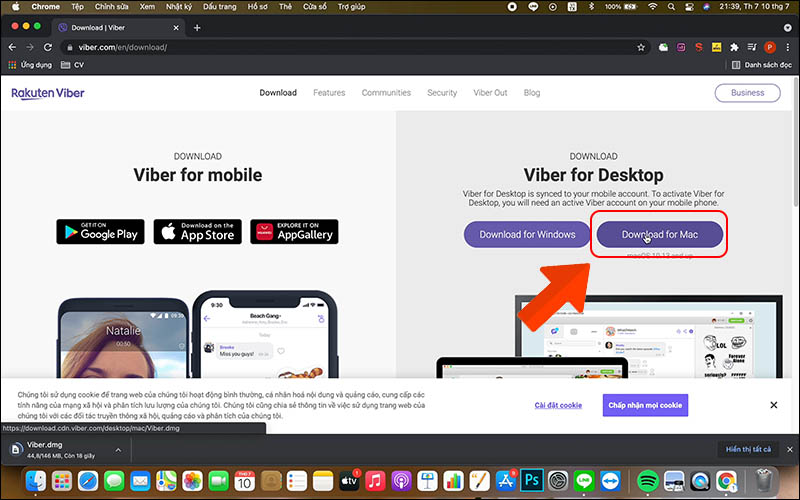Open the Chỉnh sửa menu

click(x=111, y=7)
